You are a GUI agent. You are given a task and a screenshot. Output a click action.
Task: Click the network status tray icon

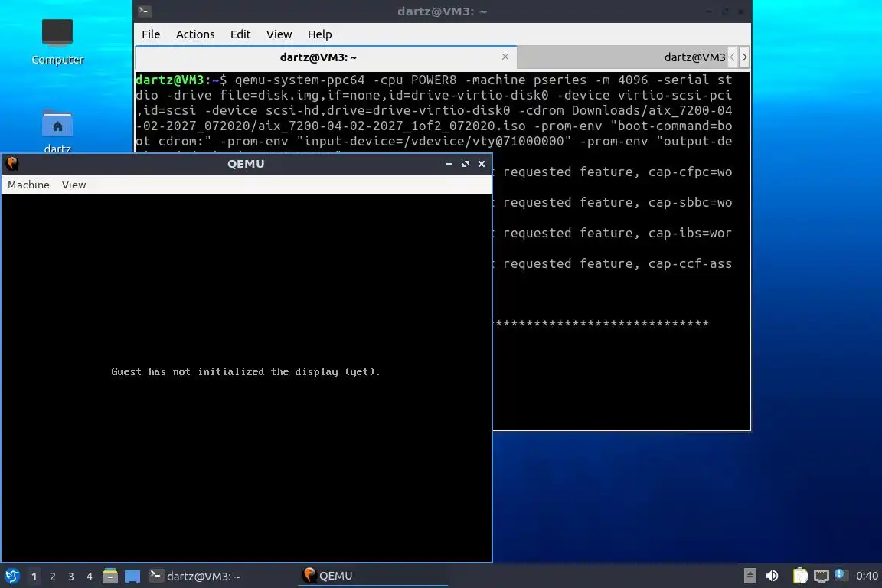822,576
